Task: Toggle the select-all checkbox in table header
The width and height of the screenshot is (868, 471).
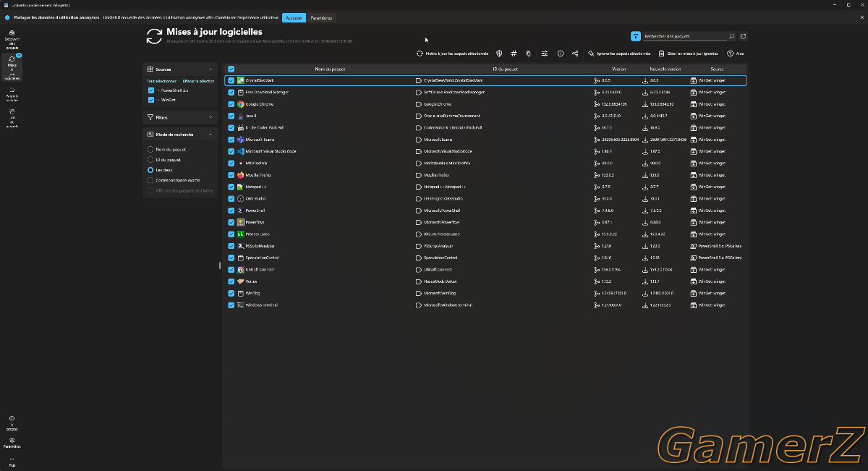Action: (x=231, y=69)
